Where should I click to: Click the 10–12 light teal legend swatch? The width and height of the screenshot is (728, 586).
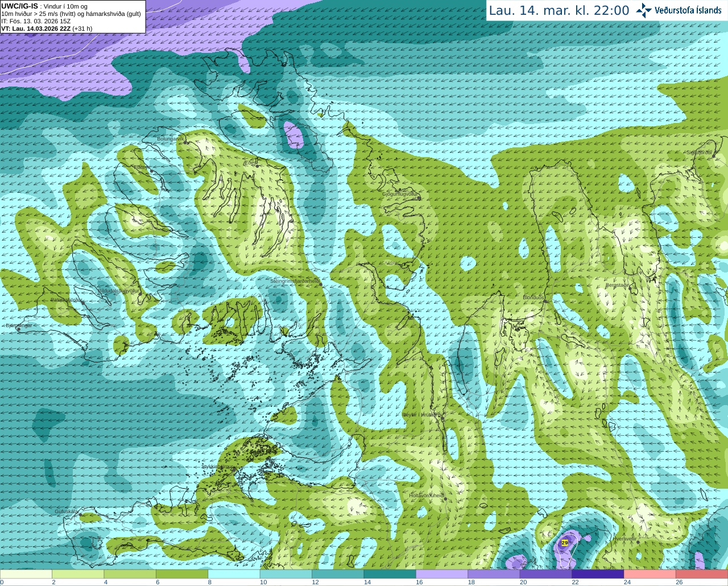click(286, 574)
